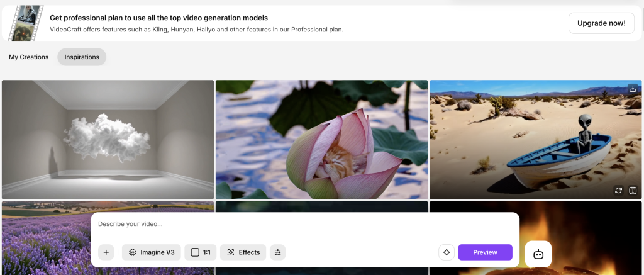Open the advanced settings sliders icon
Screen dimensions: 644x275
[x=277, y=252]
